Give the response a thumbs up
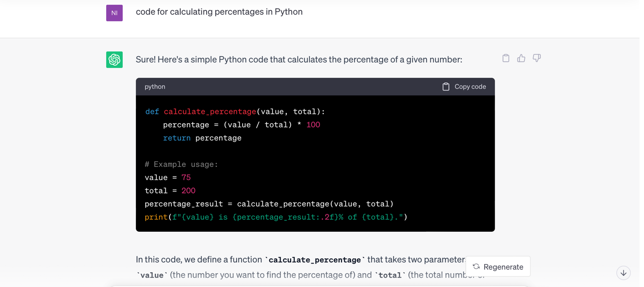This screenshot has width=644, height=287. pyautogui.click(x=521, y=58)
